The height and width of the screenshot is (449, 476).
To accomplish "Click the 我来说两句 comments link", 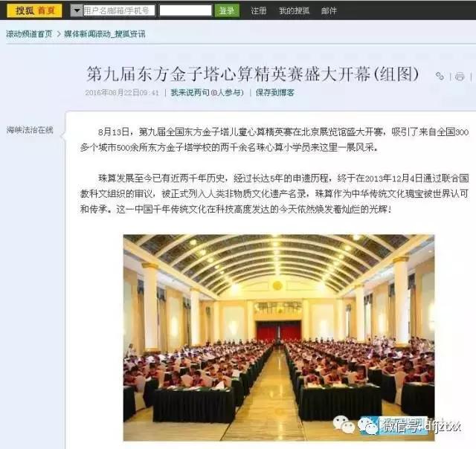I will [x=207, y=92].
